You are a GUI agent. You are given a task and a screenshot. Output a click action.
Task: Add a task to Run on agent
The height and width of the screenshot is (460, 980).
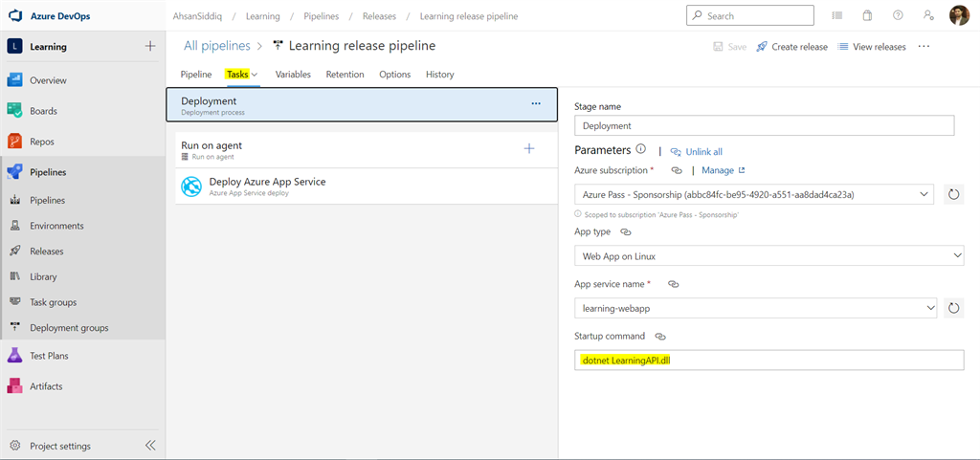tap(529, 148)
